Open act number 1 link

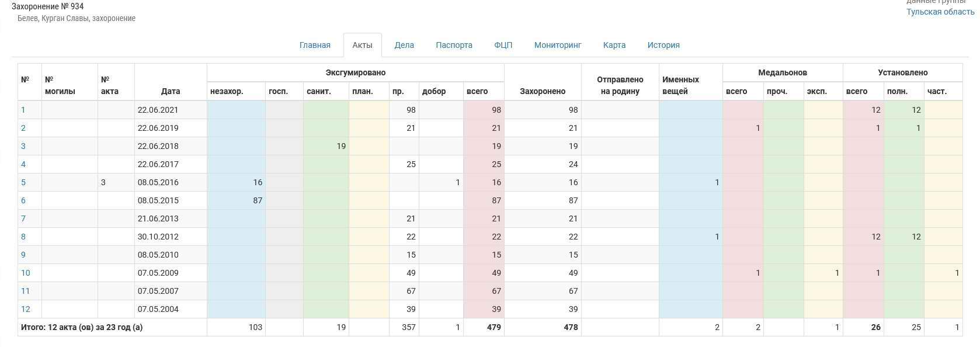[23, 110]
